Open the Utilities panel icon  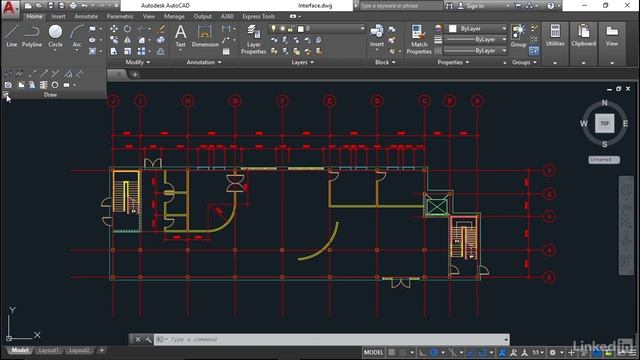coord(555,35)
